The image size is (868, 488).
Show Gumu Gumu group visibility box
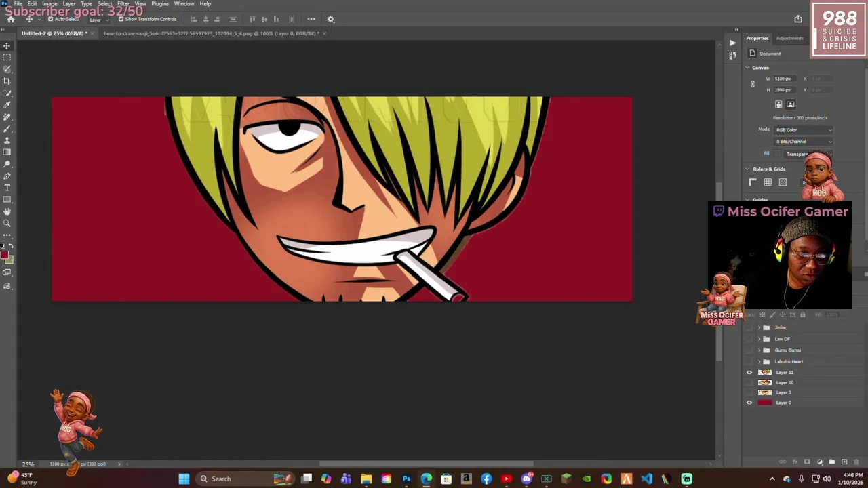click(x=749, y=350)
